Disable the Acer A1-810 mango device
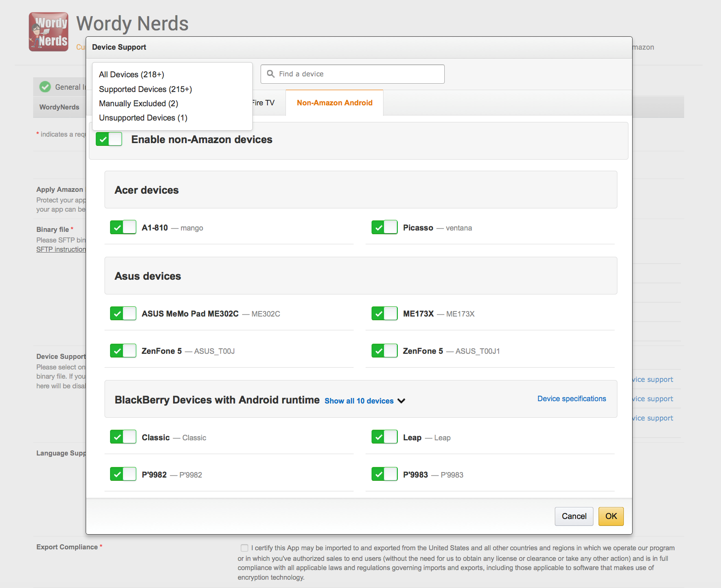721x588 pixels. pyautogui.click(x=123, y=228)
